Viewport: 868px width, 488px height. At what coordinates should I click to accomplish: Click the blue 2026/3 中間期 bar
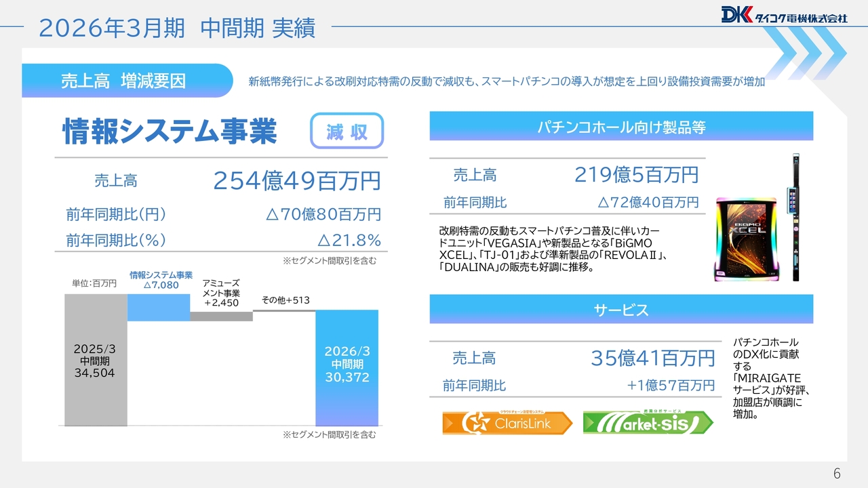point(347,367)
